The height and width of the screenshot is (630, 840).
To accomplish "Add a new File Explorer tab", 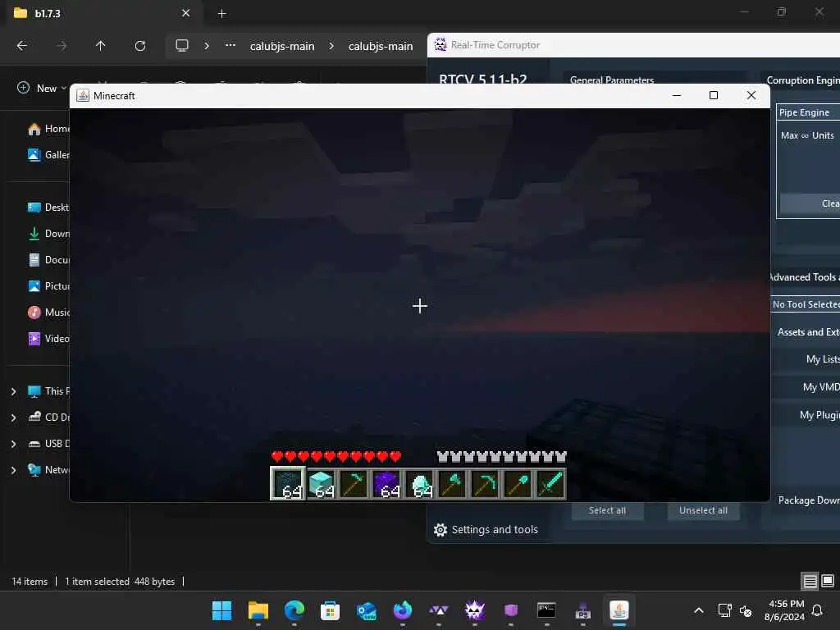I will (221, 14).
